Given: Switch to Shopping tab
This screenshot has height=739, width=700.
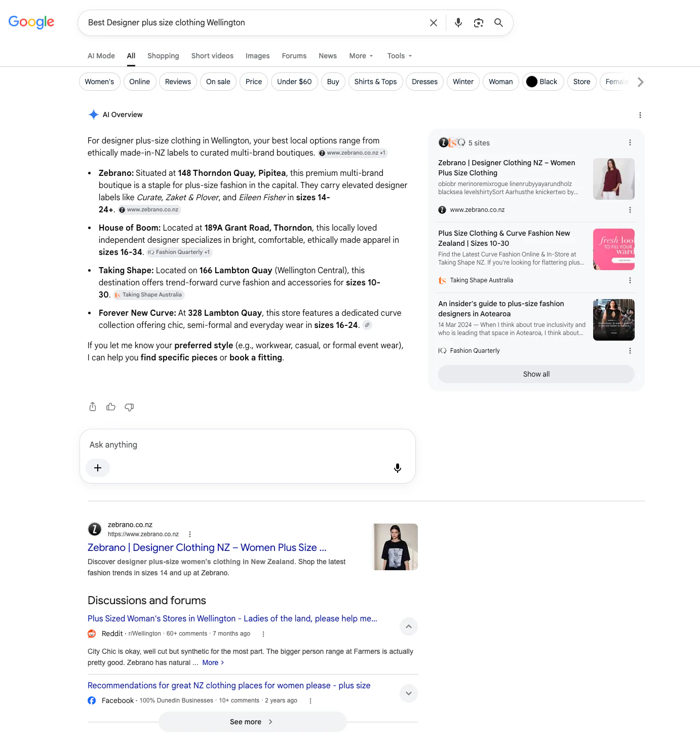Looking at the screenshot, I should click(x=163, y=56).
